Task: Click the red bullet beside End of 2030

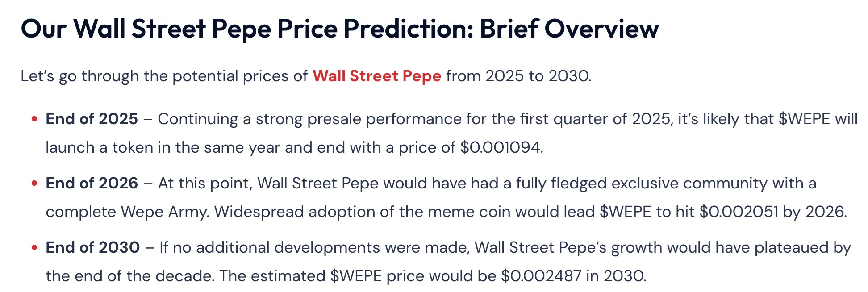Action: pyautogui.click(x=34, y=248)
